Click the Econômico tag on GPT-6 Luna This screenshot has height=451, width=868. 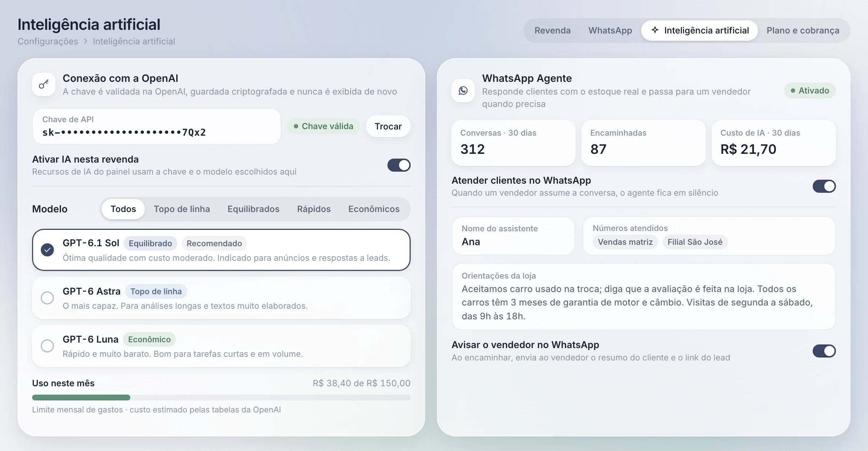tap(149, 339)
